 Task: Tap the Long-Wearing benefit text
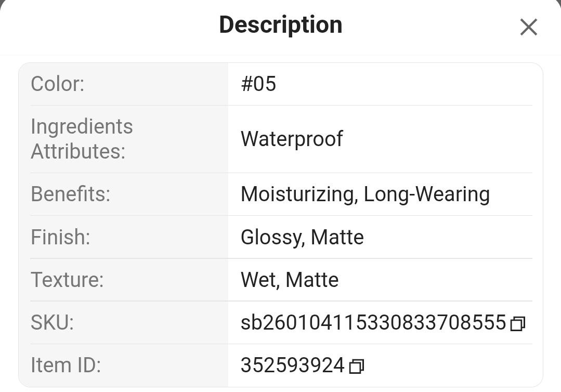[426, 194]
